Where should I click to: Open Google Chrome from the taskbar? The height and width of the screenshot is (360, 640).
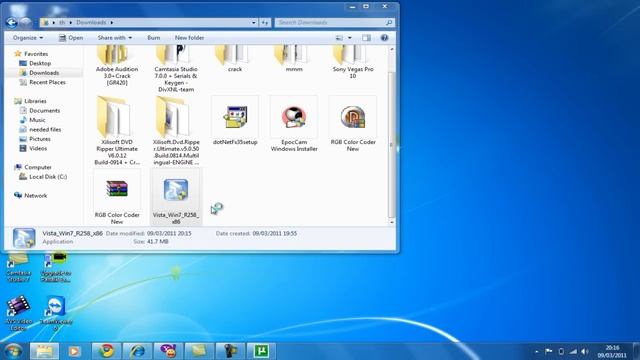107,351
